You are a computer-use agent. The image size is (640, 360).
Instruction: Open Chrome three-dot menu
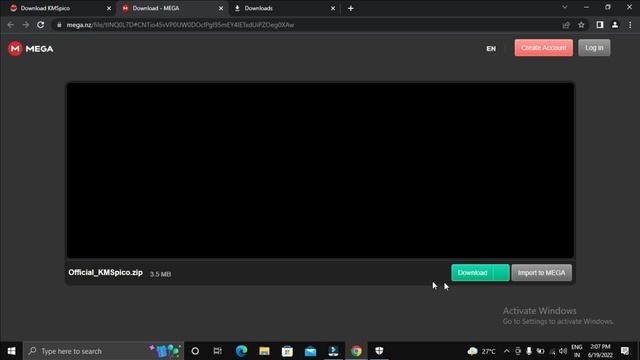click(x=630, y=25)
